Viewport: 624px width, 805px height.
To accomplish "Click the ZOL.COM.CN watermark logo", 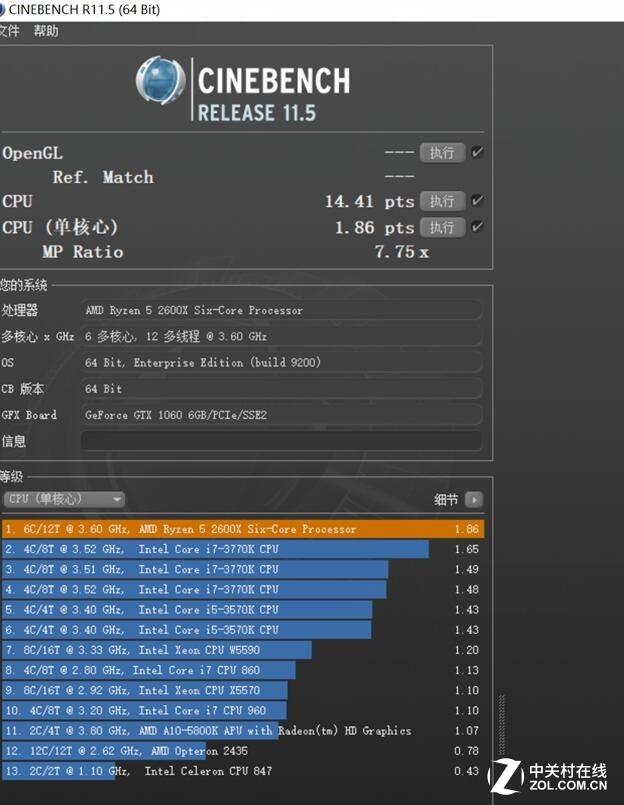I will pyautogui.click(x=549, y=777).
